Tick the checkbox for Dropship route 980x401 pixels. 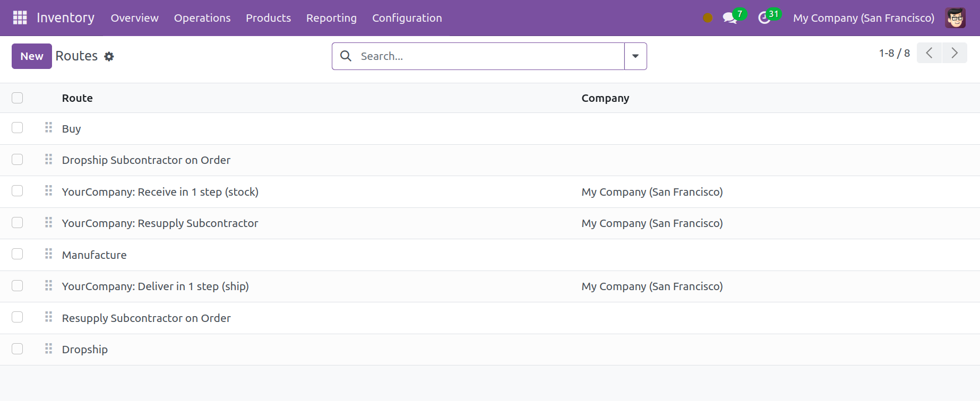click(x=18, y=349)
